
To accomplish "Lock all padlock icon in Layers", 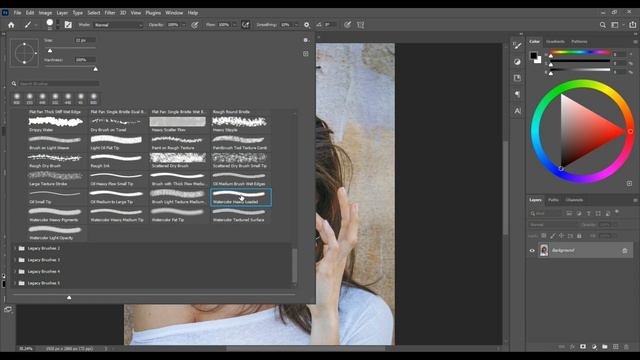I will [x=579, y=236].
